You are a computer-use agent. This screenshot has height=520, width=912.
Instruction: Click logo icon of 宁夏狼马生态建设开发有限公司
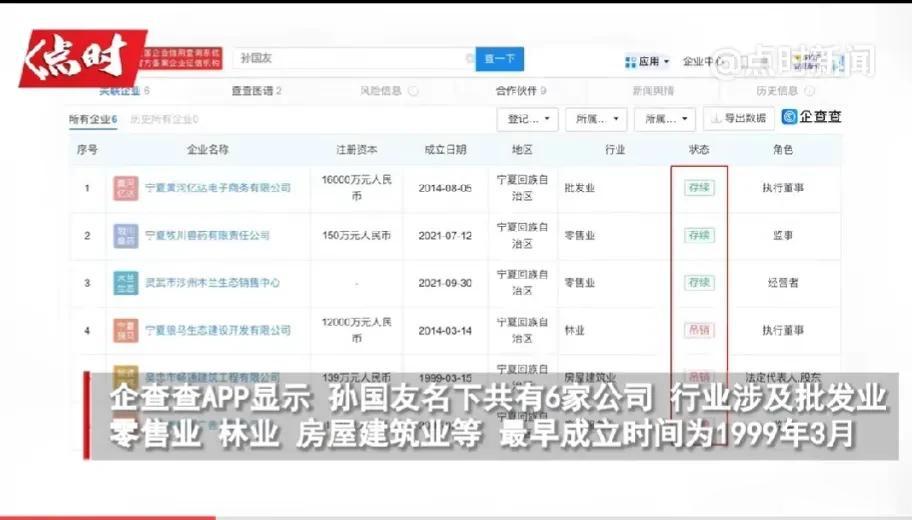[125, 330]
